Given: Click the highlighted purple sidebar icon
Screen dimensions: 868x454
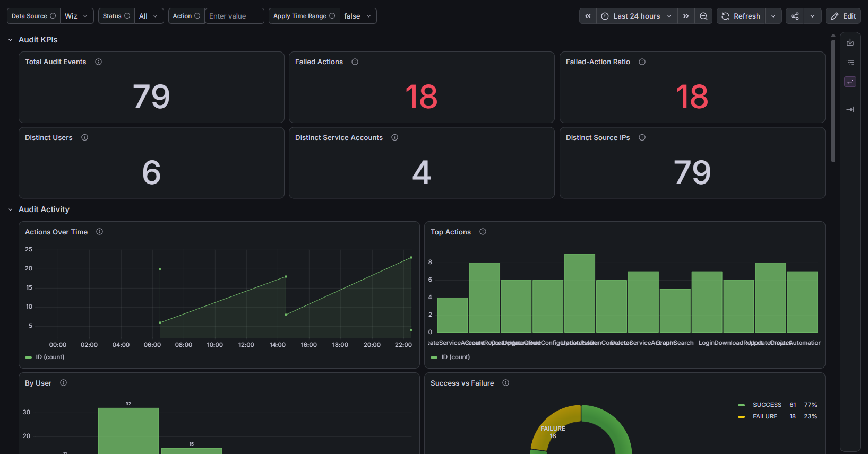Looking at the screenshot, I should pos(850,82).
